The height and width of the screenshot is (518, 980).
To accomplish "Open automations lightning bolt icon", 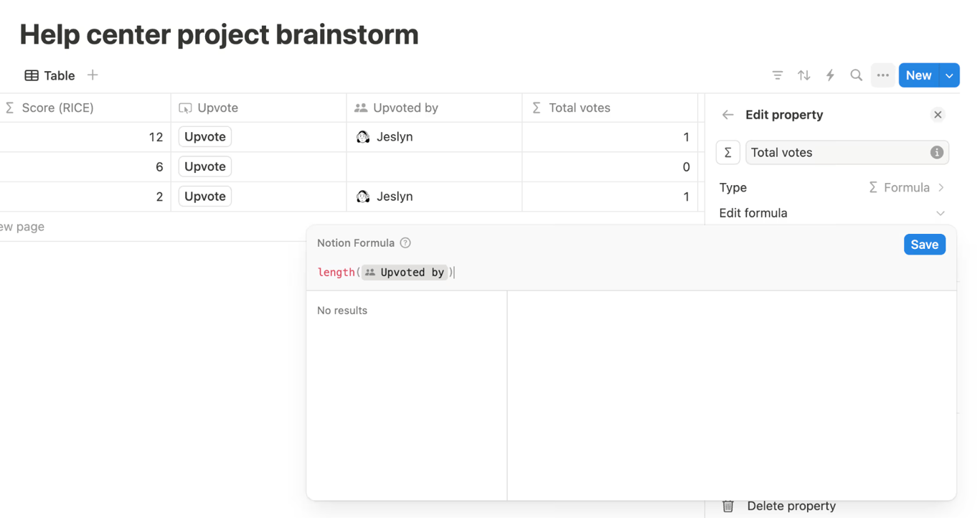I will (830, 75).
